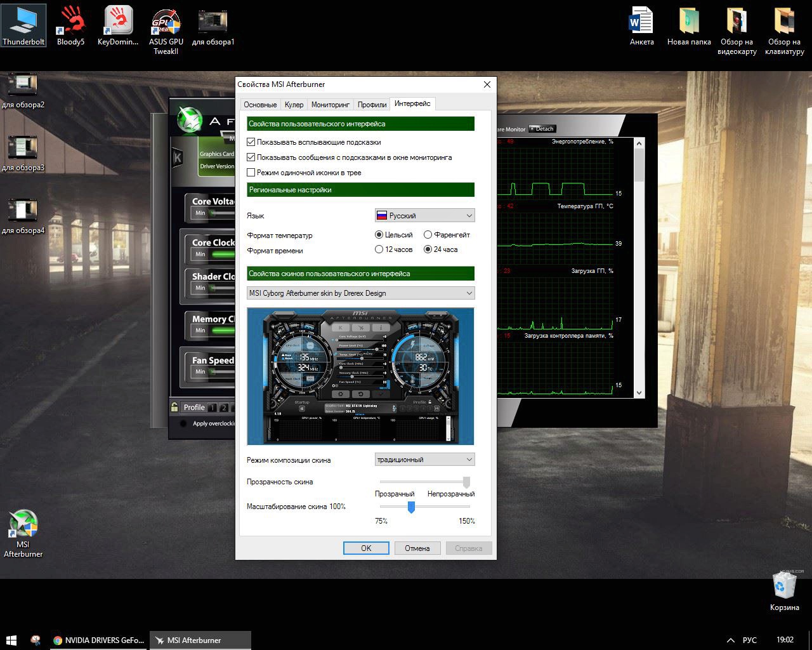Click the Прозрачность скина slider track
812x650 pixels.
pos(424,482)
